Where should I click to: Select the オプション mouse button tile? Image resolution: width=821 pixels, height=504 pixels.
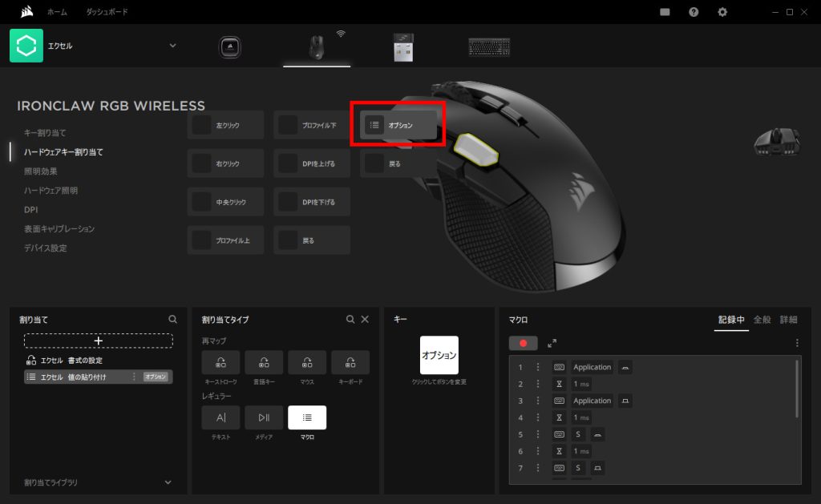point(398,125)
